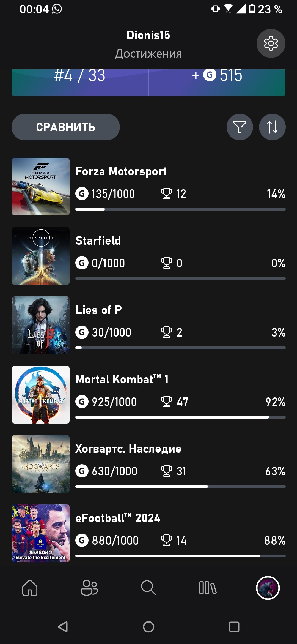Open the sort order options
Image resolution: width=297 pixels, height=644 pixels.
(x=272, y=127)
